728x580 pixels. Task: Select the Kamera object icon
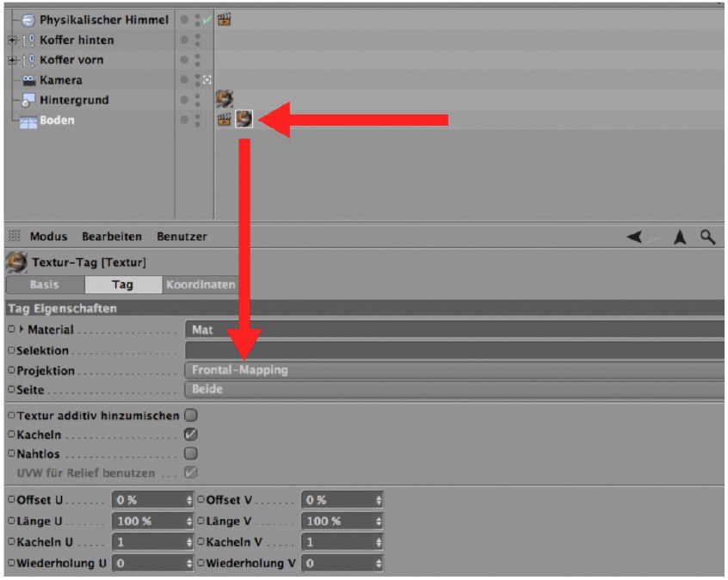[28, 80]
